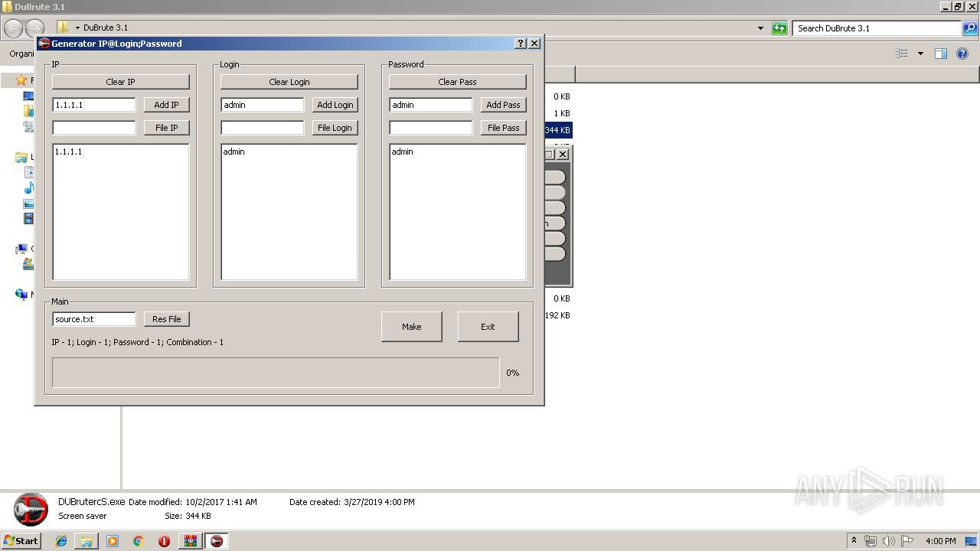Close the small DuBrute window behind dialog
Screen dimensions: 980x551
coord(563,155)
